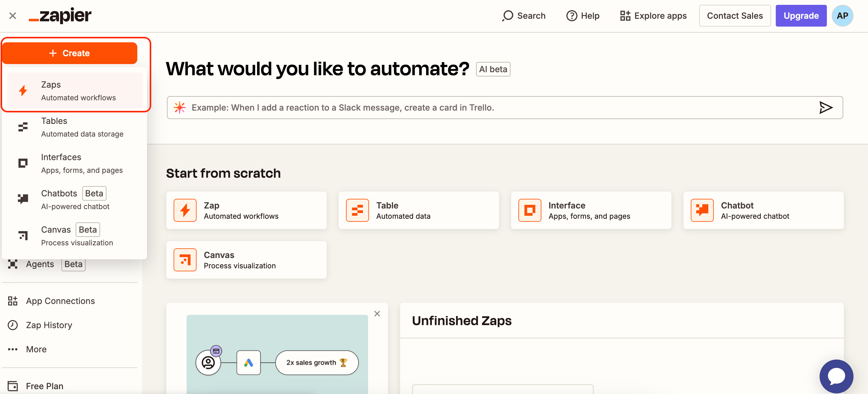Click the AI sparkle icon in the prompt box

(180, 108)
